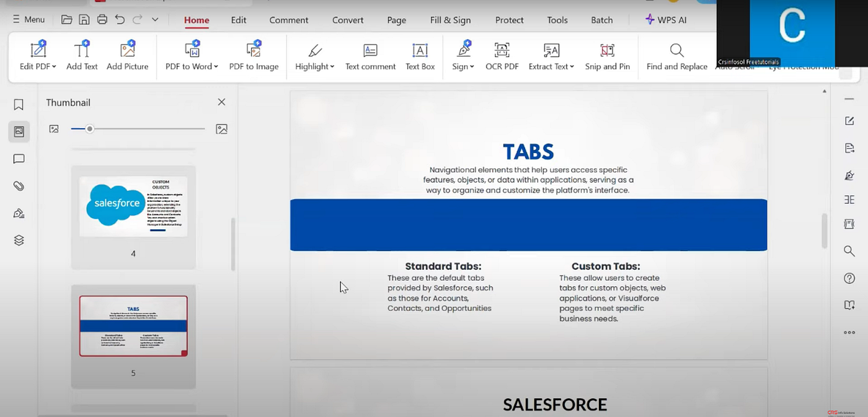The image size is (868, 417).
Task: Open the Menu hamburger button
Action: (x=29, y=20)
